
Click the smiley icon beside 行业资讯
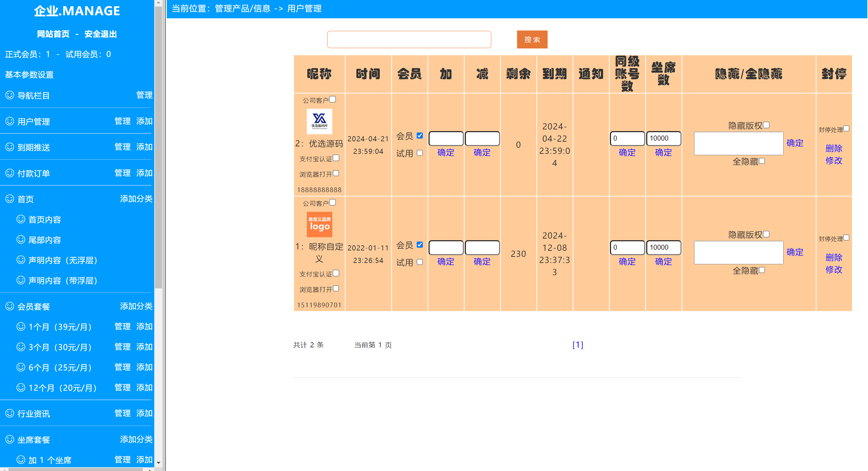tap(10, 413)
